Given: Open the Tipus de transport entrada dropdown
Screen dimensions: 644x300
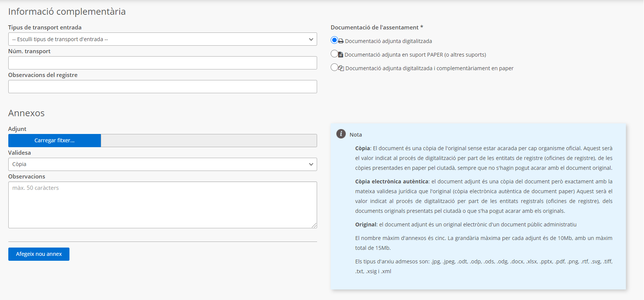Looking at the screenshot, I should 162,39.
